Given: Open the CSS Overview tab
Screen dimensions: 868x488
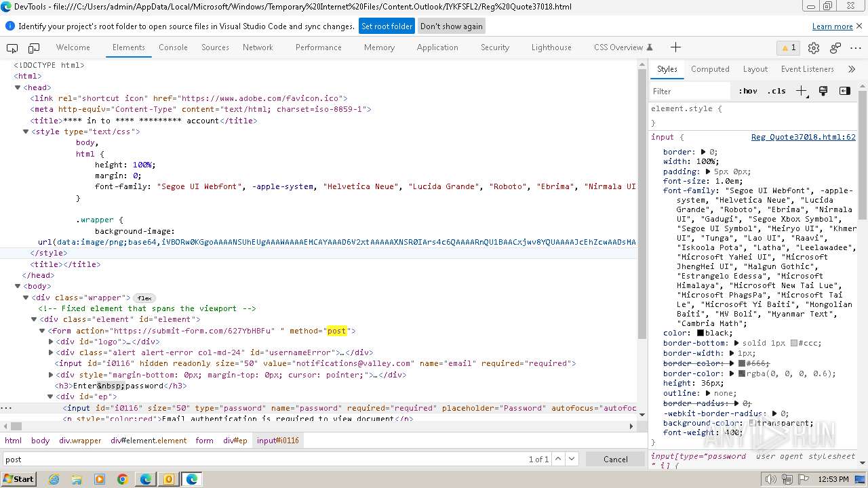Looking at the screenshot, I should pos(623,47).
